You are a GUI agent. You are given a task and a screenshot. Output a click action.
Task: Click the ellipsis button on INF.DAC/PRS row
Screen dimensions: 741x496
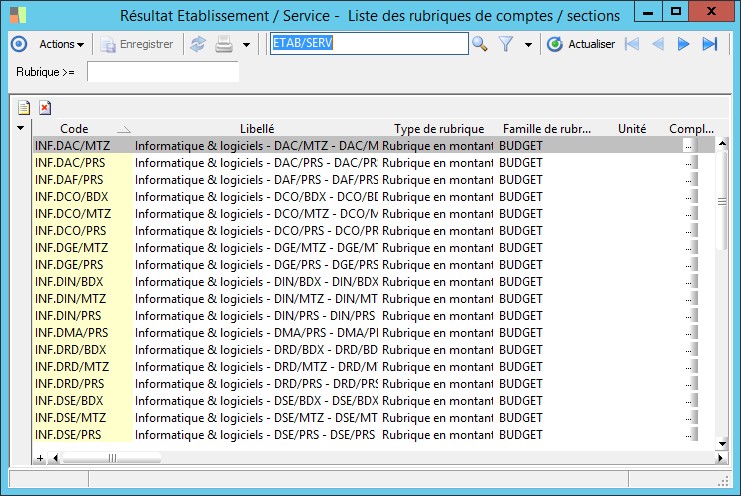click(x=689, y=163)
